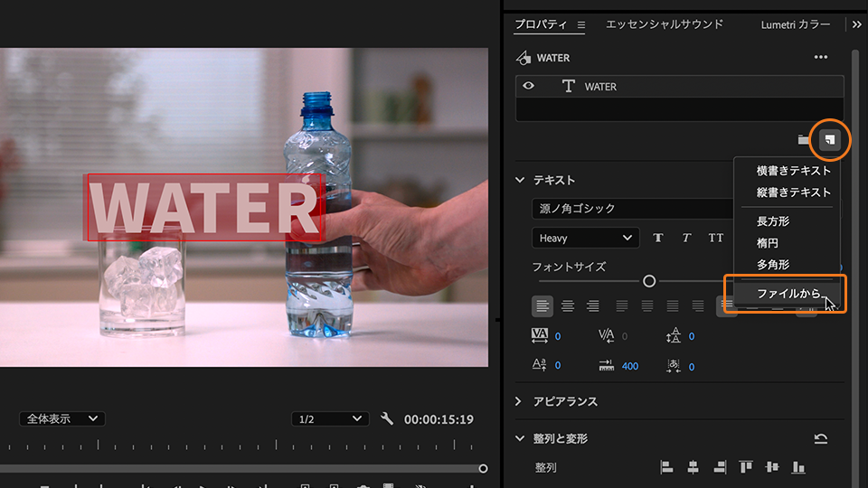Open the 1/2 playback resolution dropdown

(330, 418)
